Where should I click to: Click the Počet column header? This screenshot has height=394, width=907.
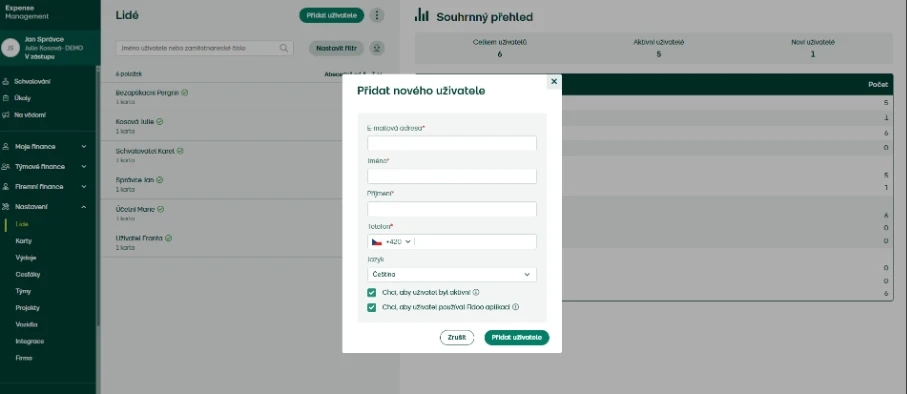[878, 84]
